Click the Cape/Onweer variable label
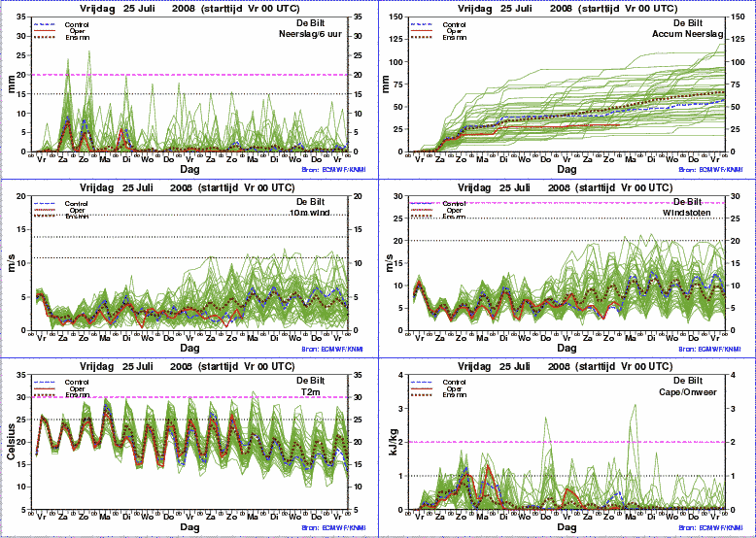The height and width of the screenshot is (538, 756). [688, 392]
